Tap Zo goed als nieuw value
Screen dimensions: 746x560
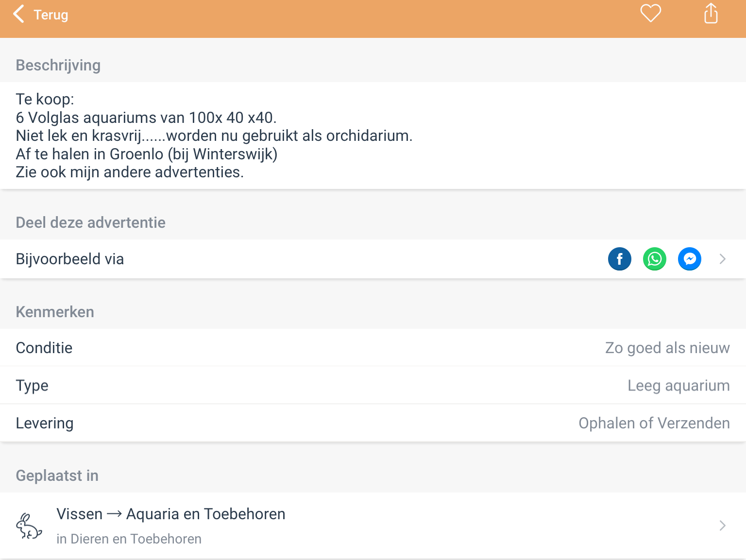(x=667, y=348)
